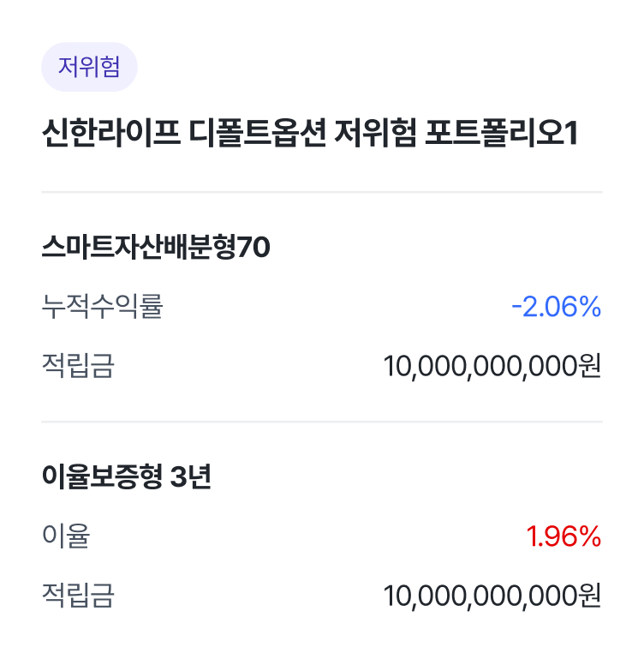Click the 저위험 risk badge
644x659 pixels.
[89, 67]
